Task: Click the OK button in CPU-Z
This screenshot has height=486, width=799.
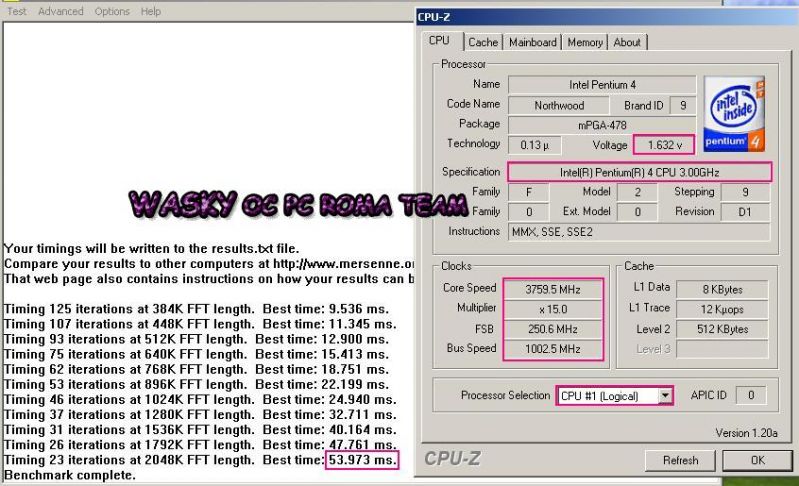Action: [757, 461]
